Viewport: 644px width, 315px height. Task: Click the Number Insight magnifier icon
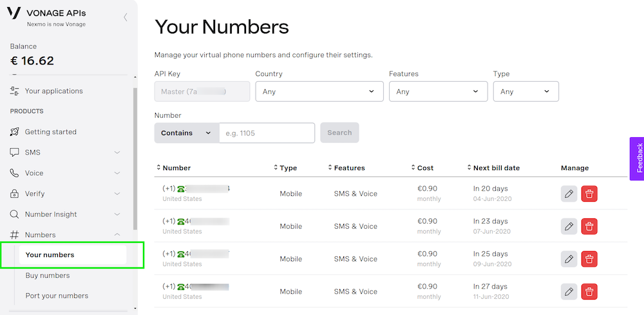tap(14, 214)
